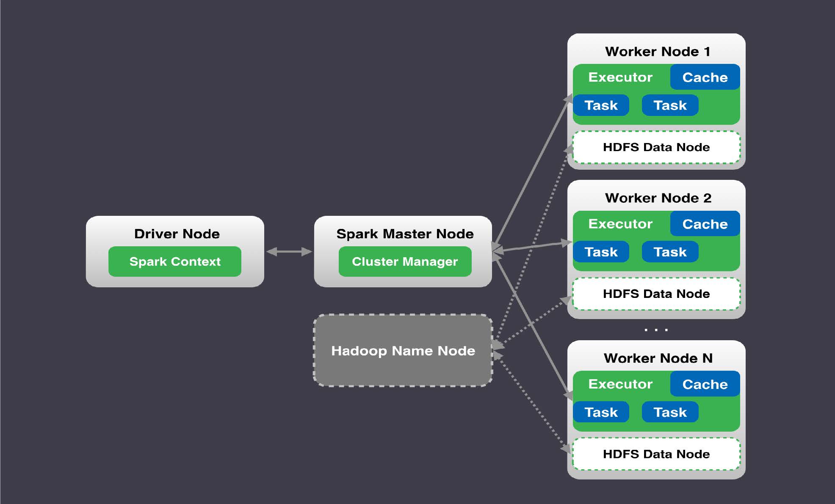Select Worker Node N title
This screenshot has width=835, height=504.
point(658,358)
